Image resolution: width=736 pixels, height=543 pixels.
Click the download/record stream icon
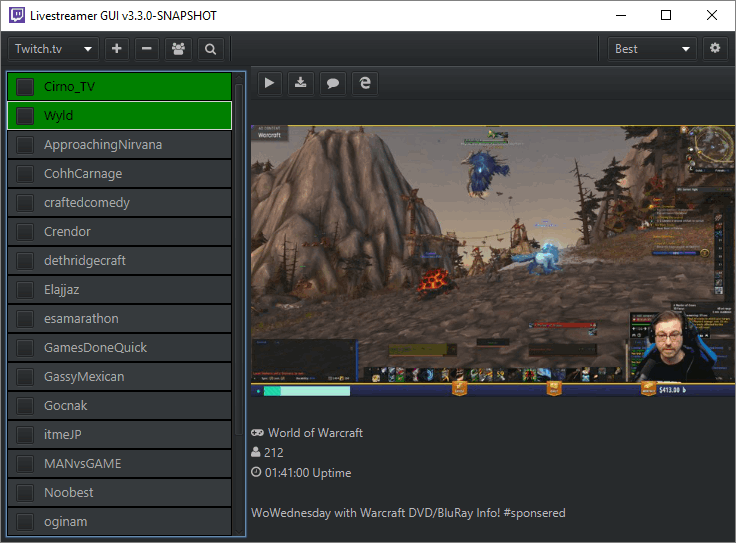click(300, 84)
